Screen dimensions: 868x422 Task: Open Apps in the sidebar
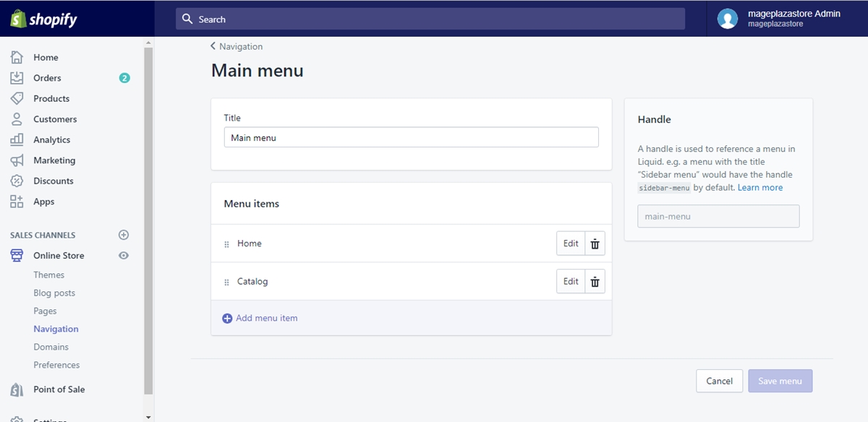(x=44, y=202)
